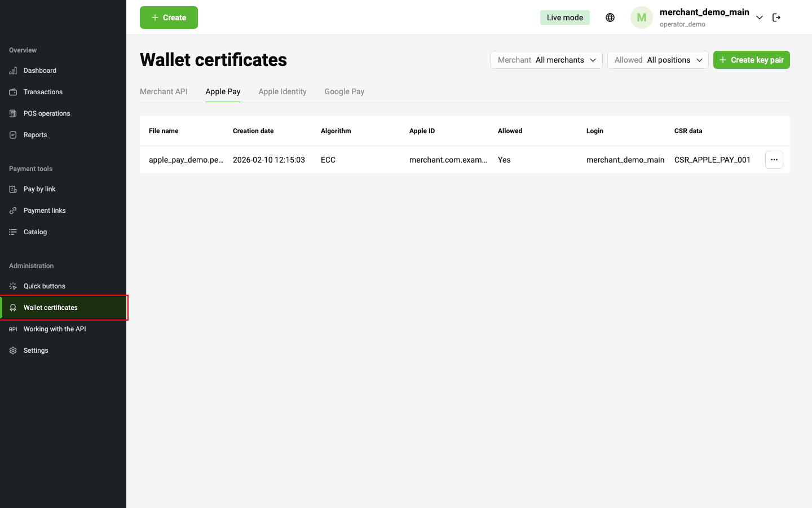Expand the merchant_demo_main account chevron
812x508 pixels.
(760, 17)
